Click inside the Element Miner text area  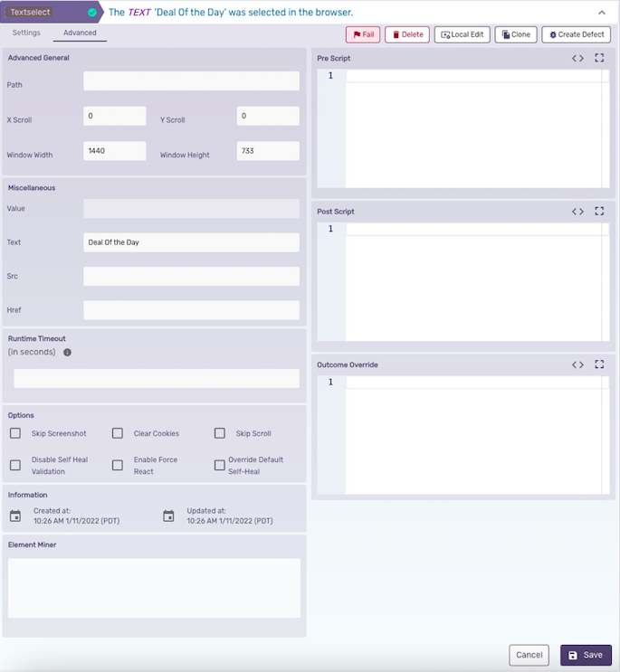pyautogui.click(x=155, y=588)
